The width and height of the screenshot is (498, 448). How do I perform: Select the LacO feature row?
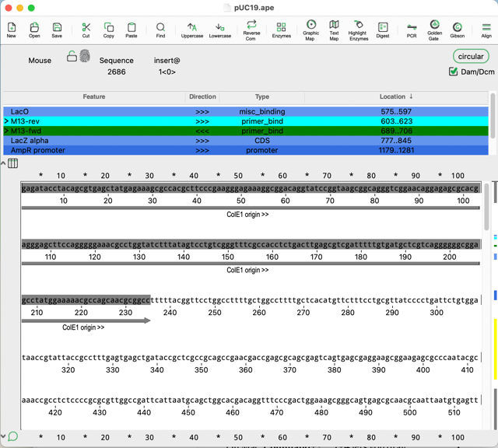pos(246,111)
